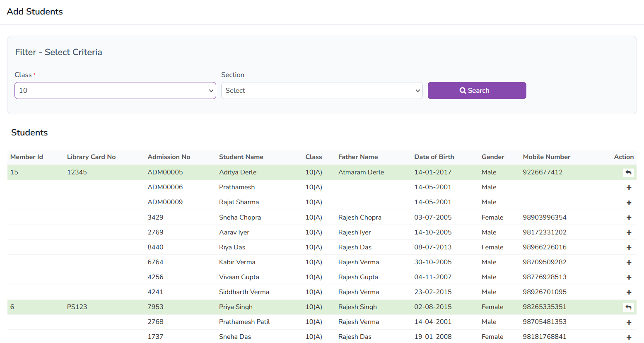This screenshot has height=343, width=644.
Task: Revert Priya Singh's library membership
Action: [x=628, y=307]
